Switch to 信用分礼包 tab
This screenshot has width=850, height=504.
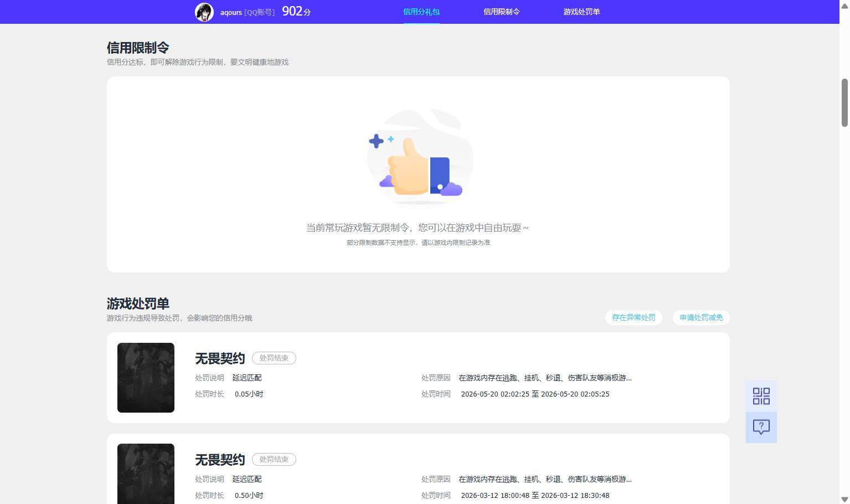point(421,12)
